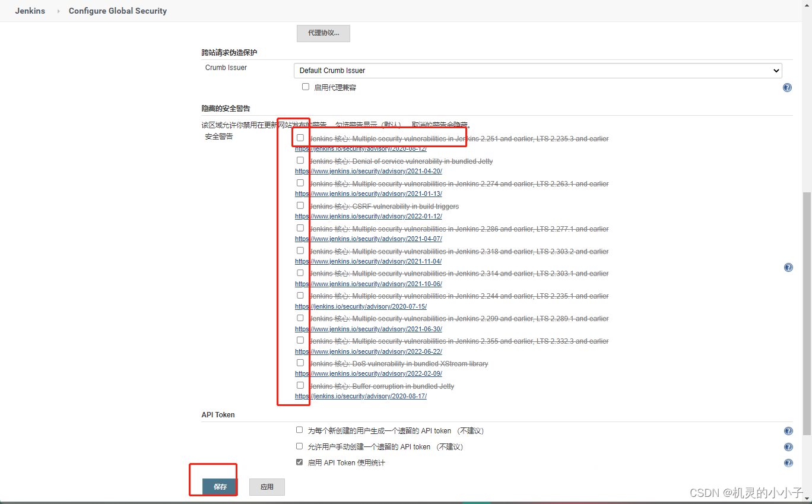This screenshot has width=812, height=504.
Task: Click the 跨站请求伪造保护 section heading
Action: pos(229,53)
